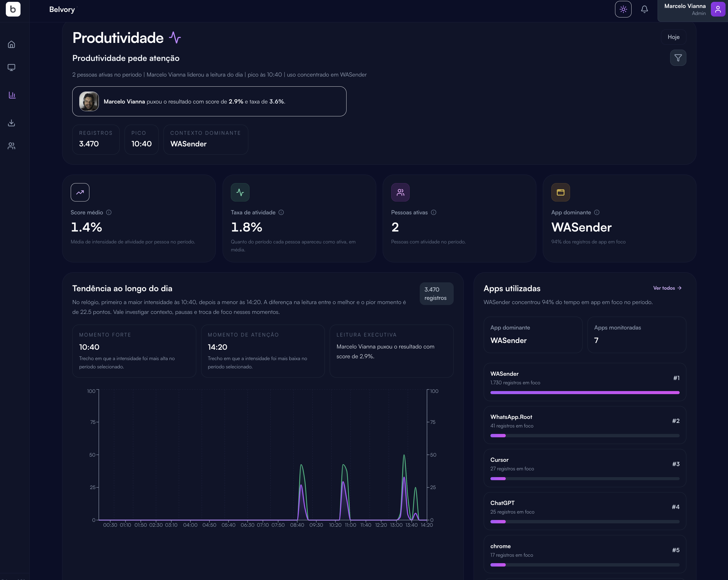Image resolution: width=728 pixels, height=580 pixels.
Task: Open the download sidebar icon
Action: tap(12, 122)
